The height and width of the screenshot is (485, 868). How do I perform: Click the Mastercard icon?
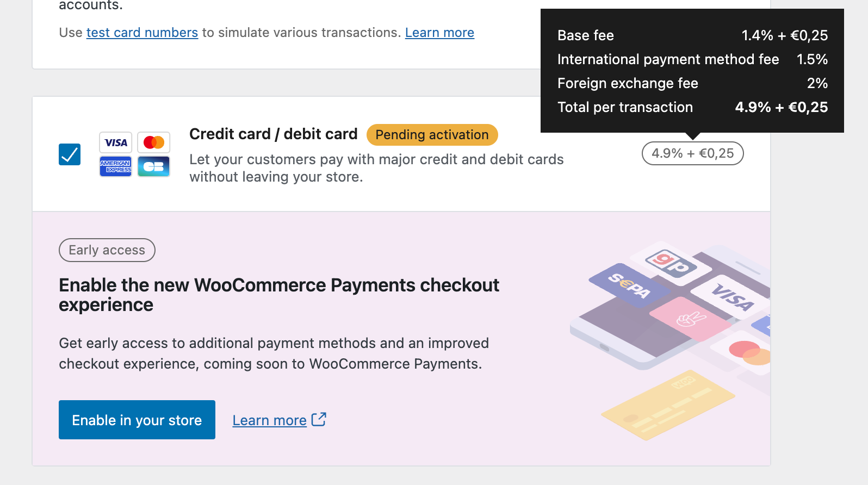(x=153, y=142)
